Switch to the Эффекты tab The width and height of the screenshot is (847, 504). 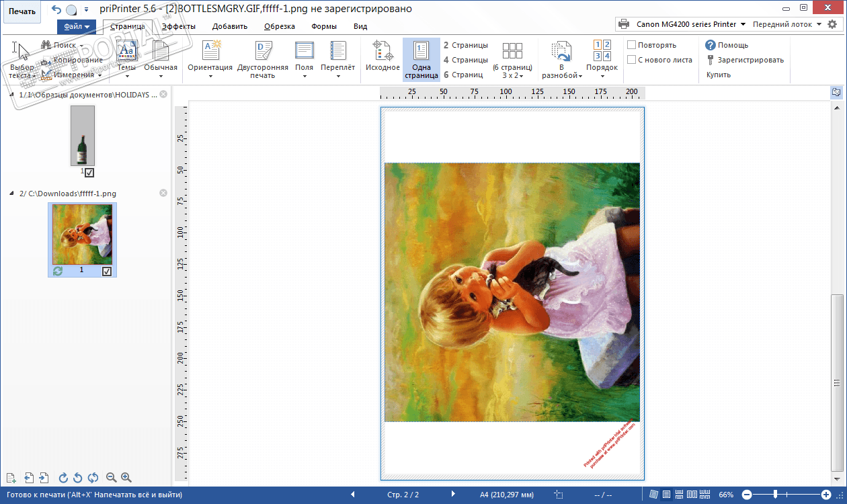(179, 27)
